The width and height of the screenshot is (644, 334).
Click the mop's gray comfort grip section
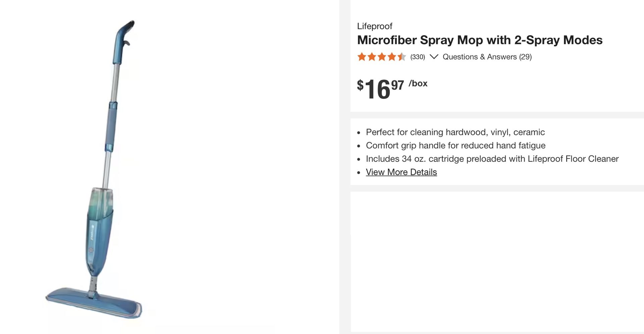point(111,127)
